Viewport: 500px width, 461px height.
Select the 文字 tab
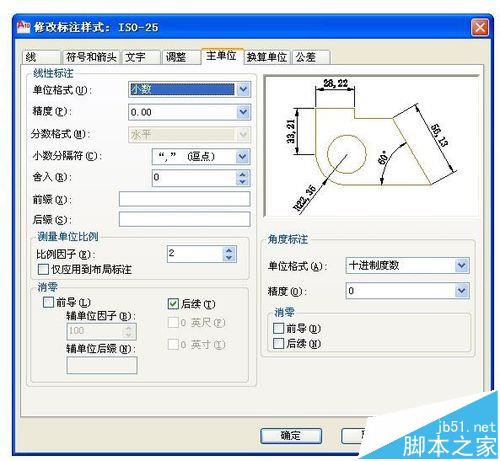141,57
